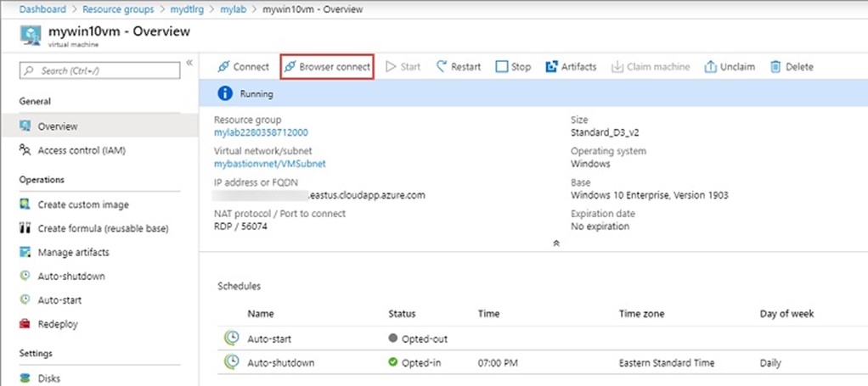868x386 pixels.
Task: Click the Overview sidebar icon
Action: 25,126
